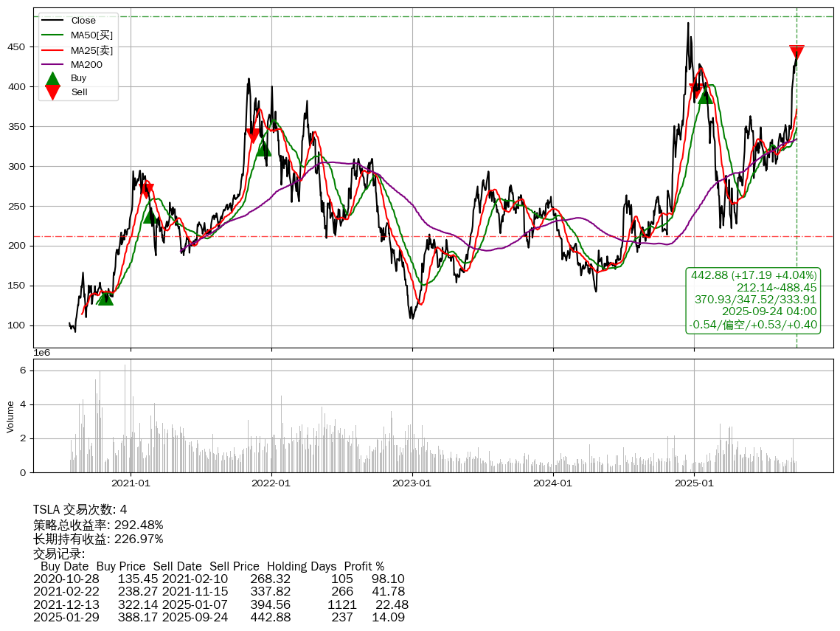Screen dimensions: 840x631
Task: Click the Volume axis label
Action: pyautogui.click(x=10, y=416)
